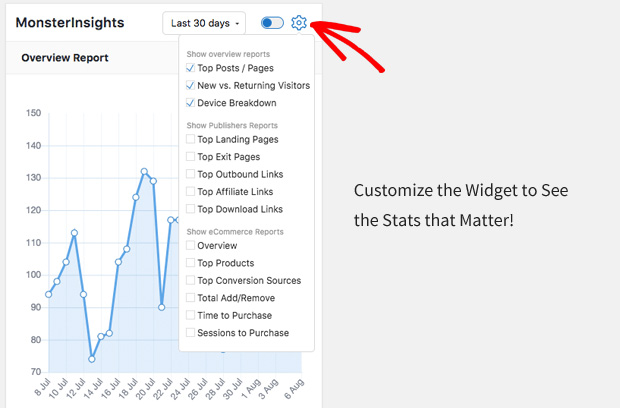The image size is (620, 408).
Task: Click the MonsterInsights widget title
Action: (70, 23)
